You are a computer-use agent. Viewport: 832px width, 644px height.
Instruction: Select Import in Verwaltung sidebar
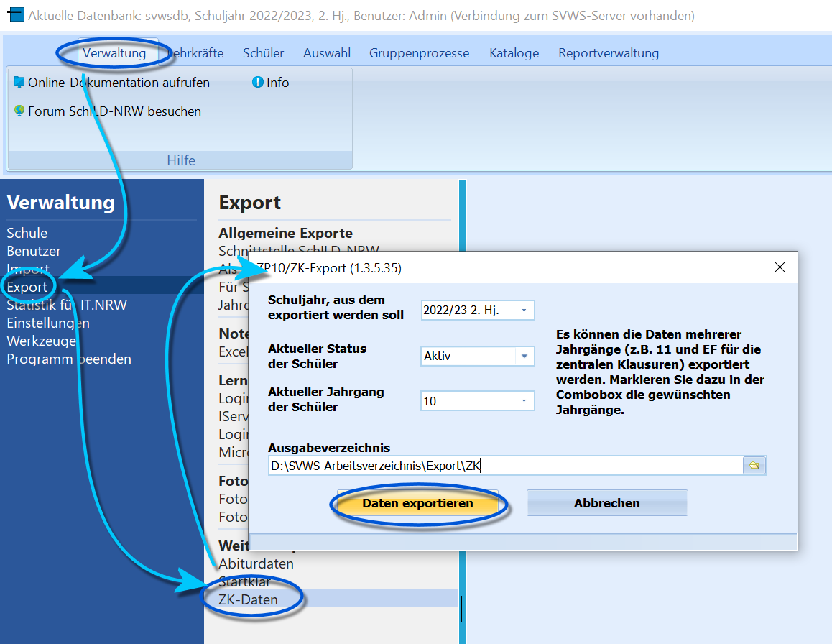(x=28, y=269)
